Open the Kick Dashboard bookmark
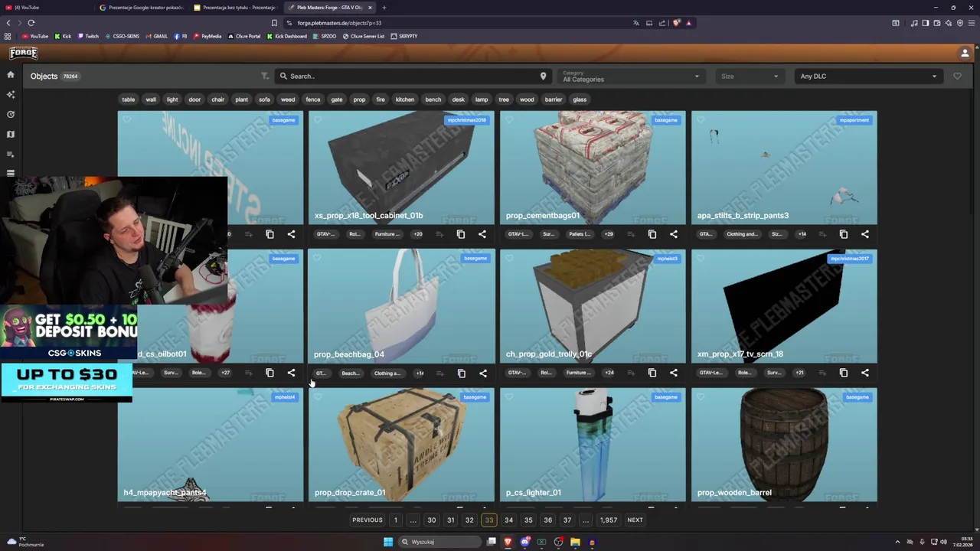Viewport: 980px width, 551px height. [286, 36]
